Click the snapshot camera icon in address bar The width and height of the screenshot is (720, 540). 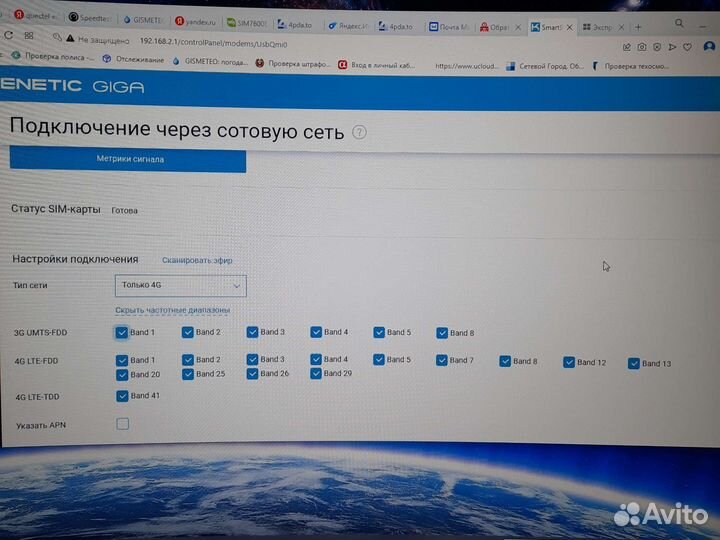pos(642,47)
